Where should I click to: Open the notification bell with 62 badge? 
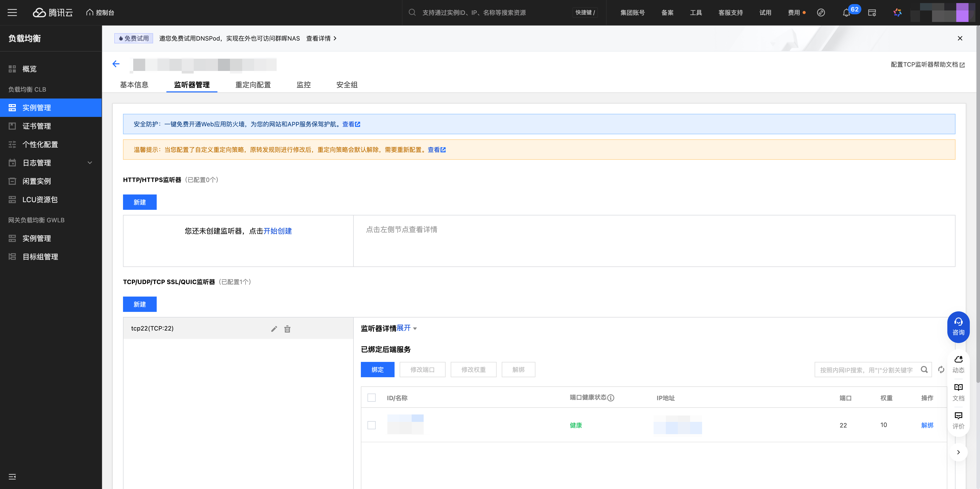coord(846,13)
